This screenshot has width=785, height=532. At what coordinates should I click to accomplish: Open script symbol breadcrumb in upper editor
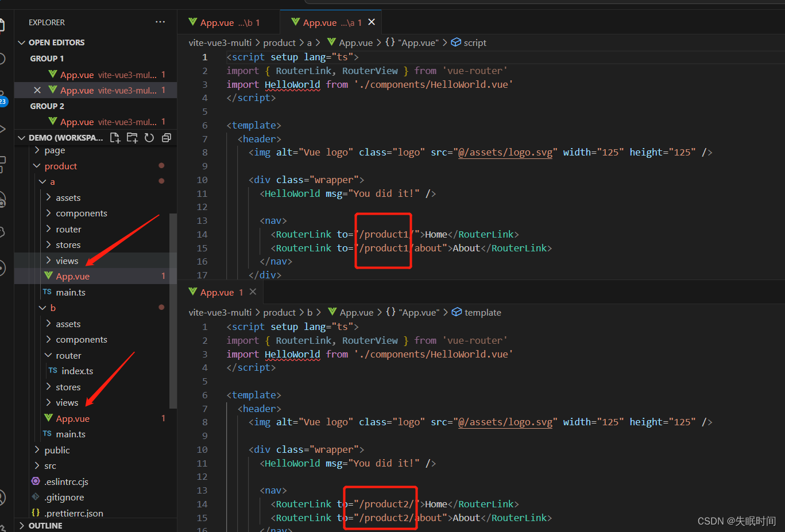click(x=469, y=42)
